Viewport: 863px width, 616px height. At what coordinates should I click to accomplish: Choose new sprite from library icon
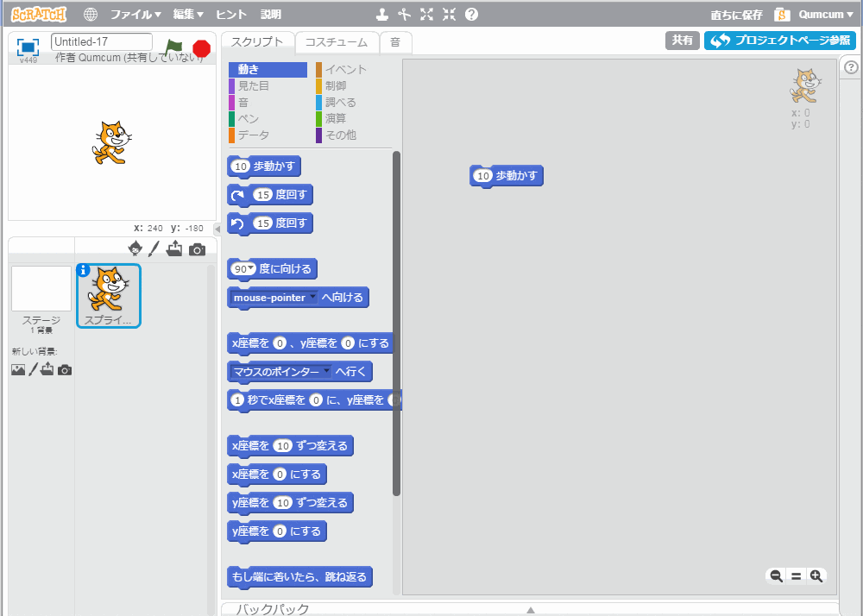click(x=135, y=248)
